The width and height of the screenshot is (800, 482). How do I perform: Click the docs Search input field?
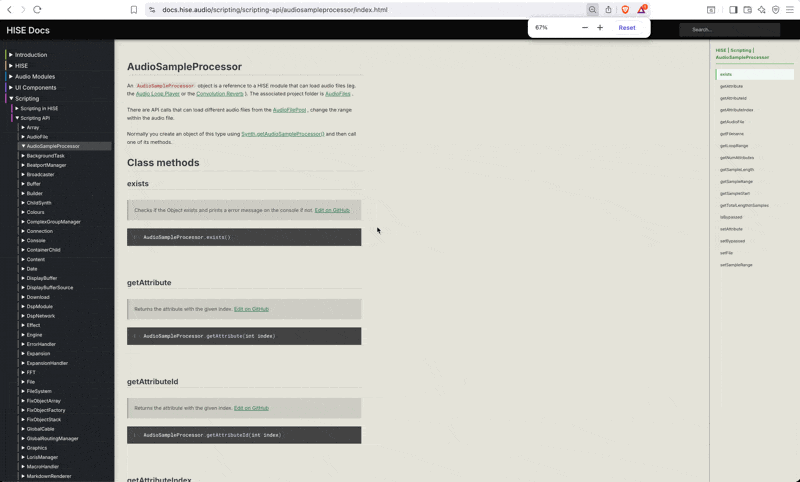pyautogui.click(x=729, y=29)
